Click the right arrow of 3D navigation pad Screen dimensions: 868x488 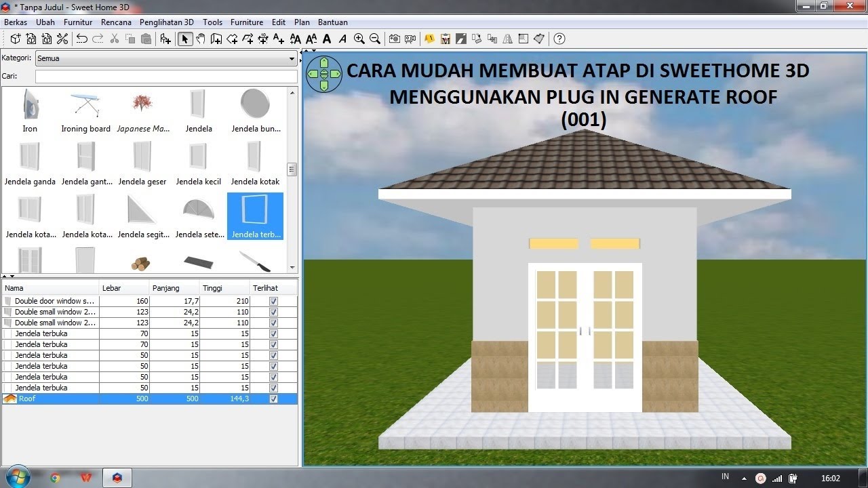(335, 73)
